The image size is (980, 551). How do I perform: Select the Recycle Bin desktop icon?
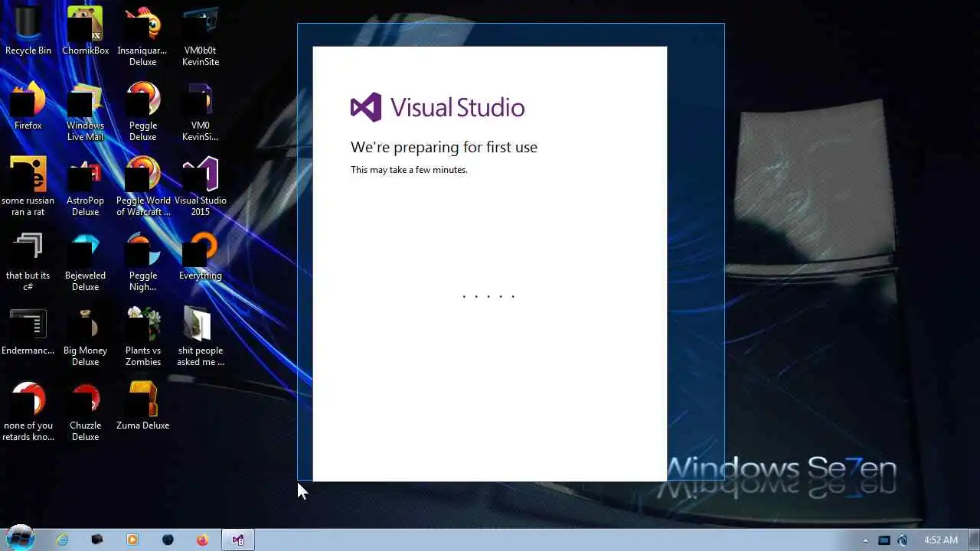(x=28, y=31)
